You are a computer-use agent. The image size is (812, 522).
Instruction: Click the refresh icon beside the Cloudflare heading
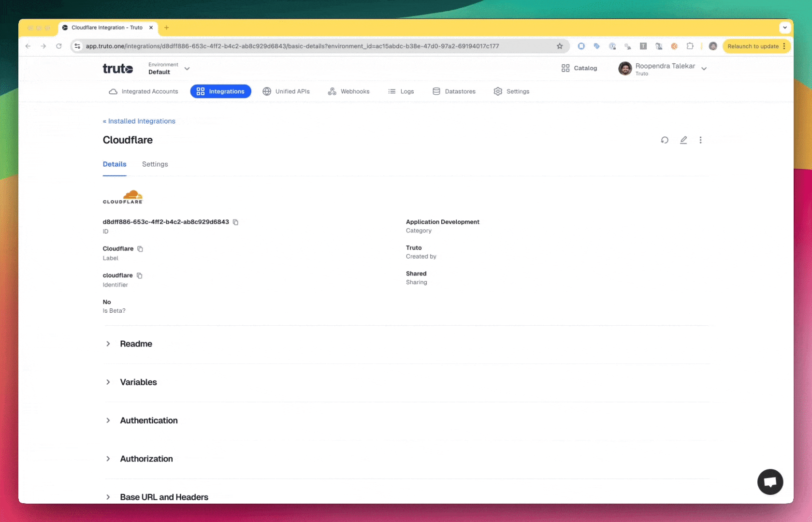[x=664, y=140]
